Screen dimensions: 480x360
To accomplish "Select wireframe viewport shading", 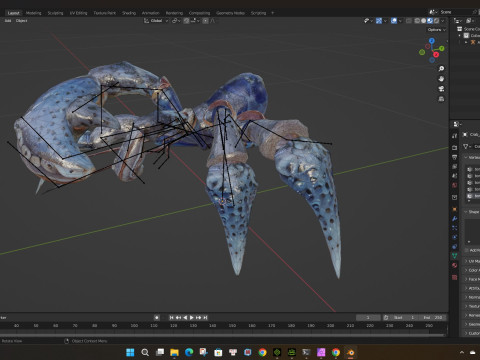I will tap(417, 21).
